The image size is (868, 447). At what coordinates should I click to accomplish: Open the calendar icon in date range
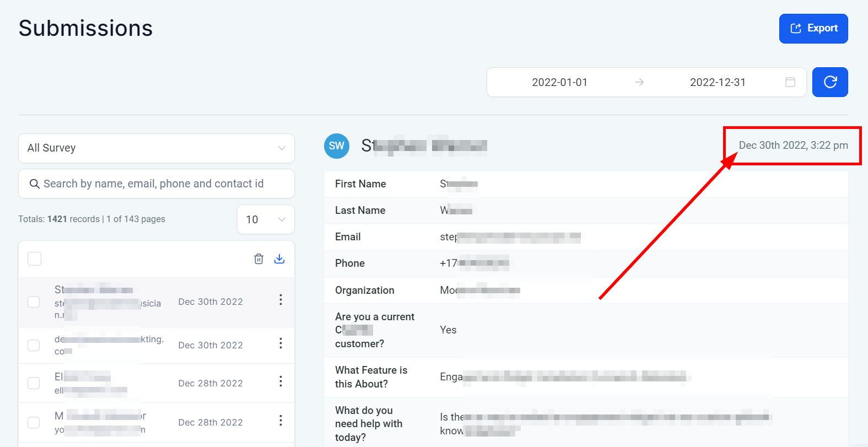coord(790,82)
